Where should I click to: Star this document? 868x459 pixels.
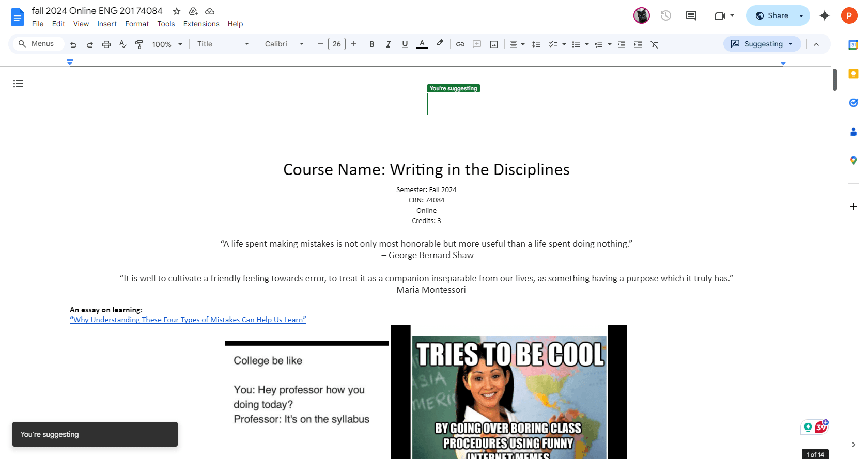point(177,11)
